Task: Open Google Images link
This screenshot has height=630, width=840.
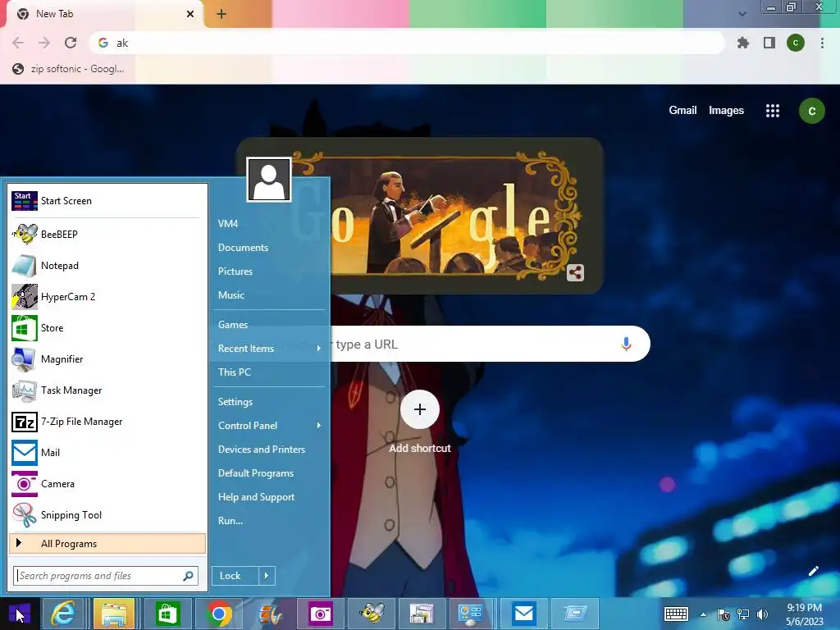Action: 726,111
